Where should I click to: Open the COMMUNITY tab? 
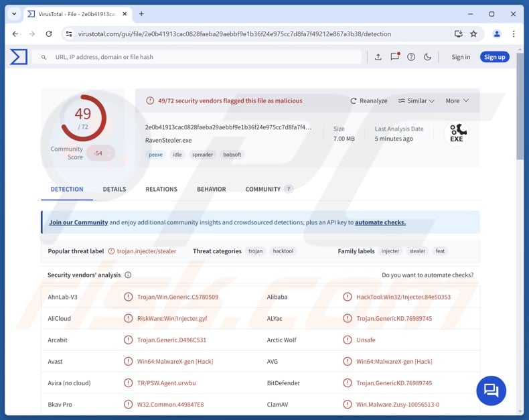tap(262, 189)
